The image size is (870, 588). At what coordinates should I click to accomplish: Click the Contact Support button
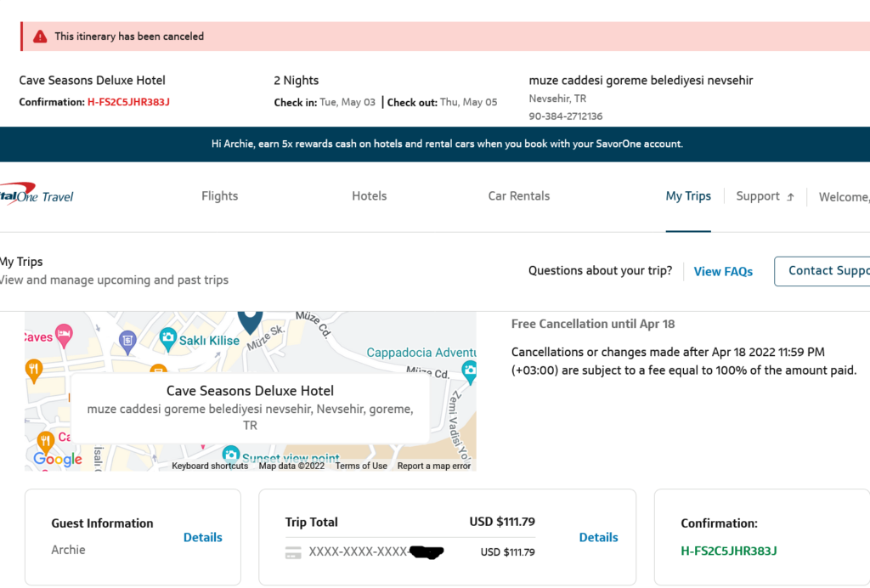(837, 271)
